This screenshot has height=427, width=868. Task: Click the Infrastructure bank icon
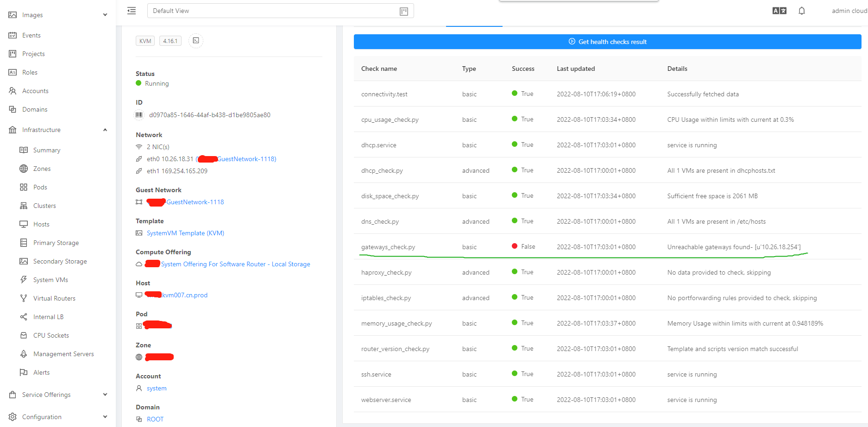click(13, 130)
